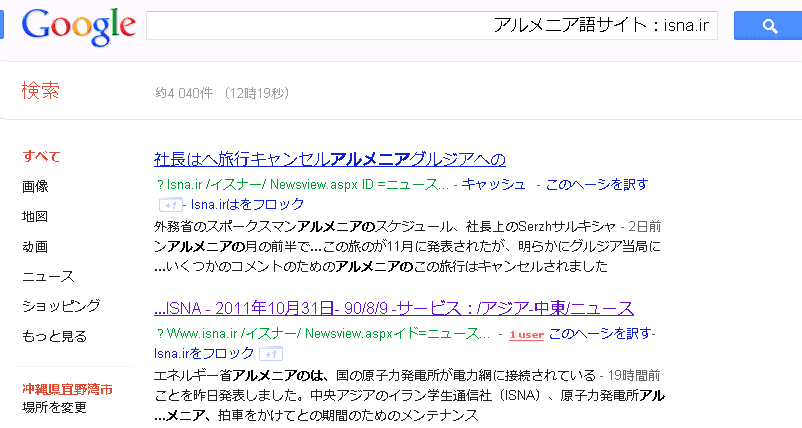Screen dimensions: 802x428
Task: Click Isna.irをブロック on second result
Action: (204, 353)
